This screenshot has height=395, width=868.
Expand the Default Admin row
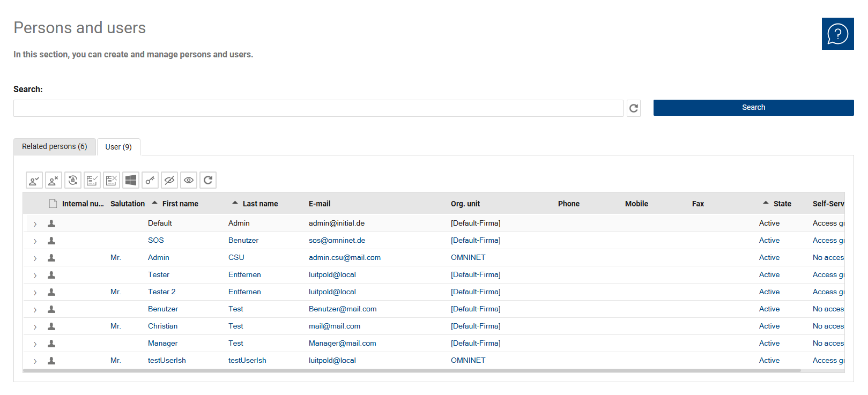[x=35, y=224]
